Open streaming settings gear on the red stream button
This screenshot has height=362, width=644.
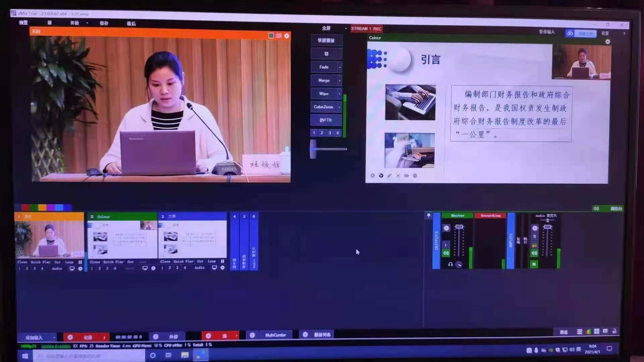click(x=208, y=336)
